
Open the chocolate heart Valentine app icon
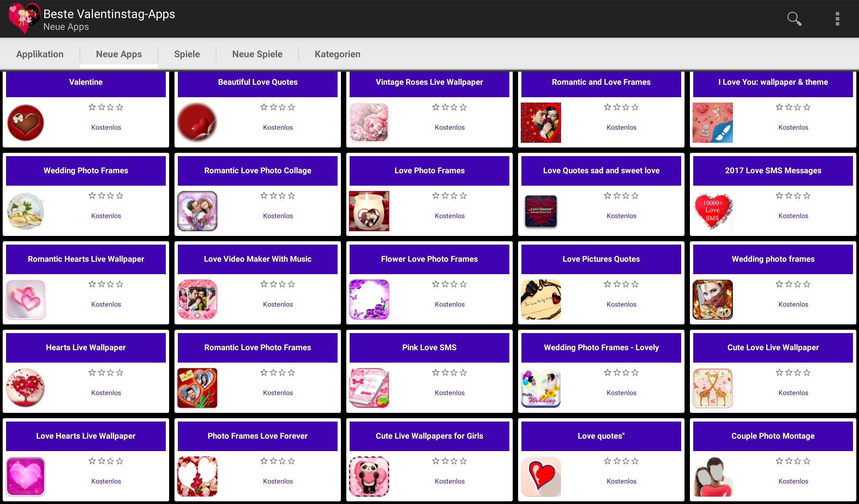[x=26, y=123]
